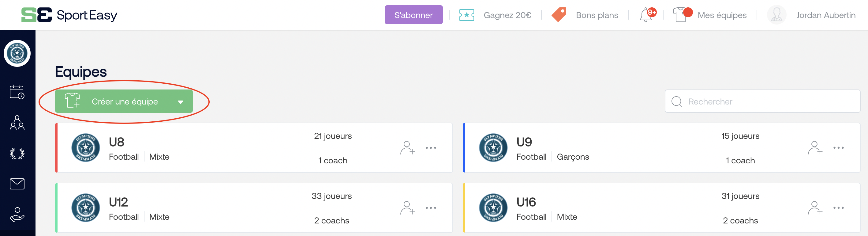Open the envelope messaging icon in sidebar

coord(17,184)
